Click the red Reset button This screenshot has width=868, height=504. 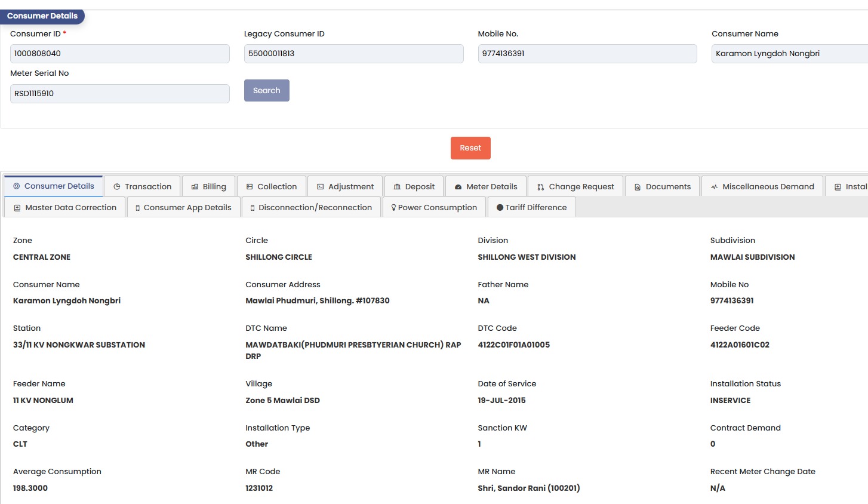click(470, 148)
